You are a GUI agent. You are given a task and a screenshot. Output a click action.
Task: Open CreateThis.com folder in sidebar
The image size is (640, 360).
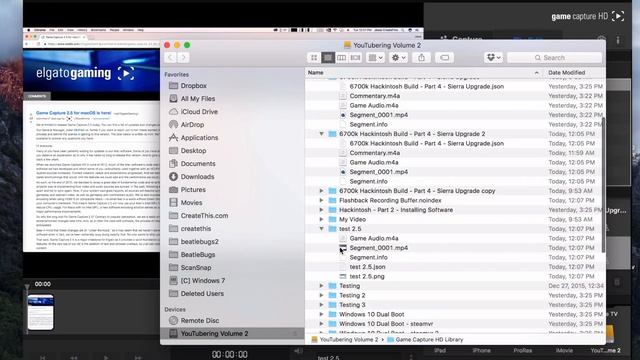tap(204, 216)
